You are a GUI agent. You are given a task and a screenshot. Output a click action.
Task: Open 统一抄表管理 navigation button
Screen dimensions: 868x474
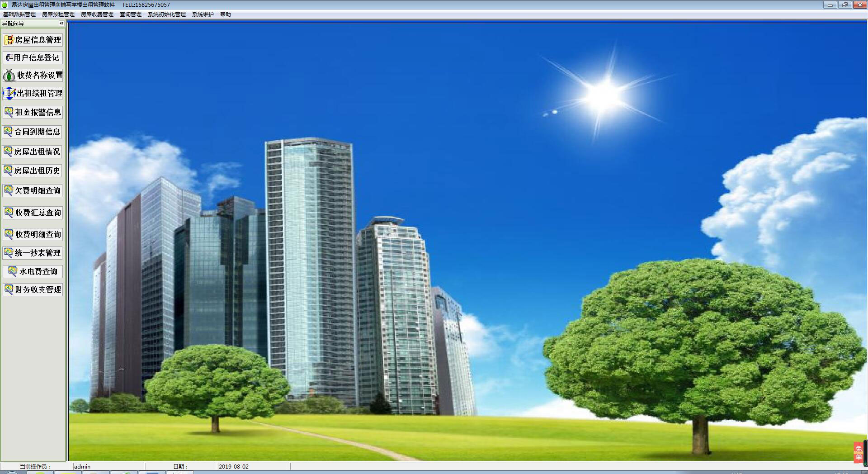(x=33, y=253)
